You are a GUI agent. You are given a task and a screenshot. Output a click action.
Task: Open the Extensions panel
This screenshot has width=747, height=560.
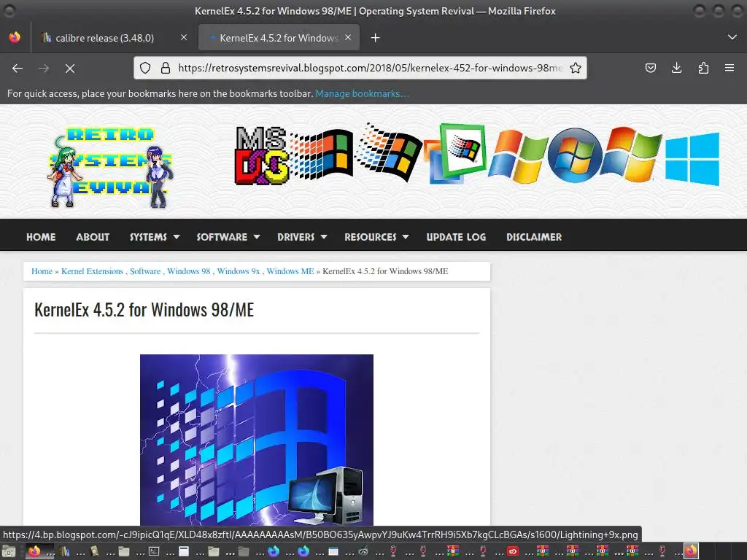703,68
